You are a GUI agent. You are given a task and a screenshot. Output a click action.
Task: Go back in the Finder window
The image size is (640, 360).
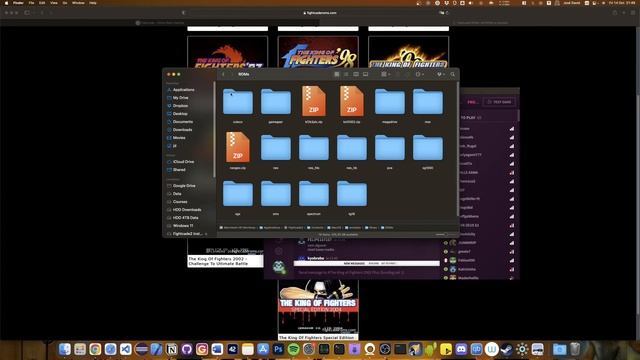coord(223,74)
